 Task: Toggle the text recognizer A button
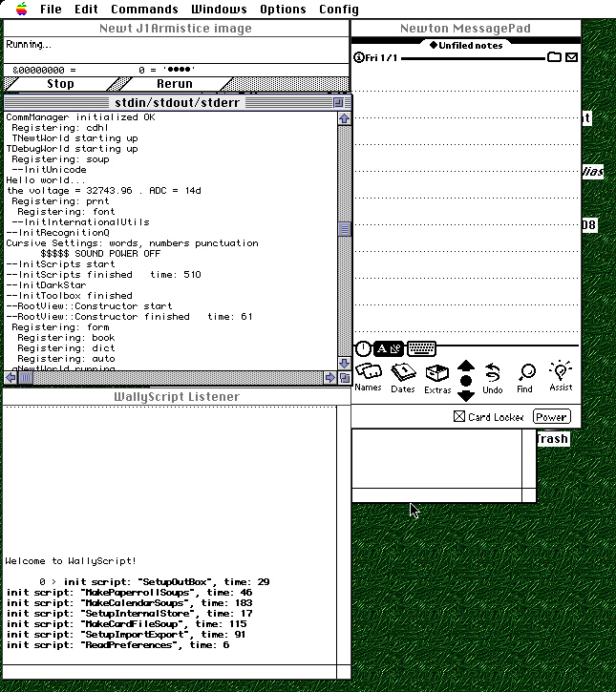coord(381,348)
